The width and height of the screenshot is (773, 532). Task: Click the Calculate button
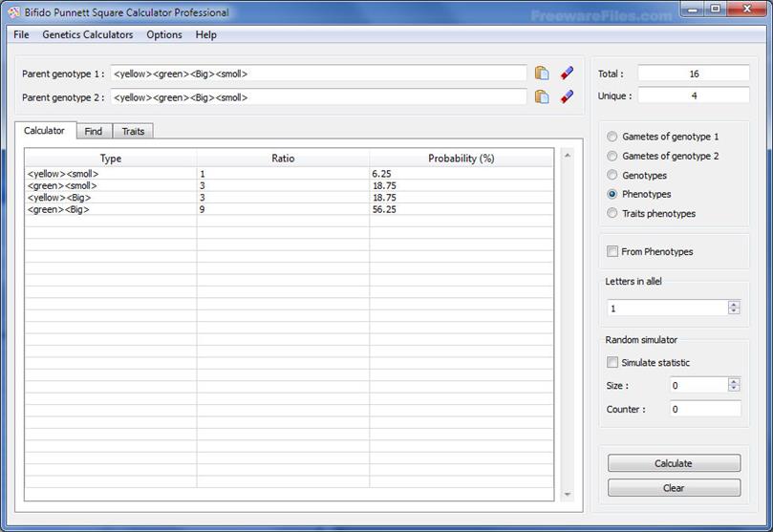(x=674, y=463)
